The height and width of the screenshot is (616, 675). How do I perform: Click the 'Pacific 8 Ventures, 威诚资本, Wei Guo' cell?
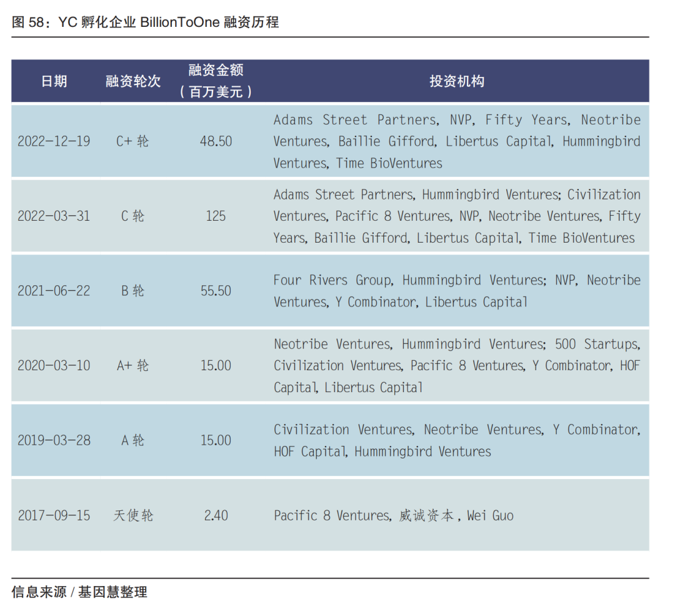click(393, 516)
